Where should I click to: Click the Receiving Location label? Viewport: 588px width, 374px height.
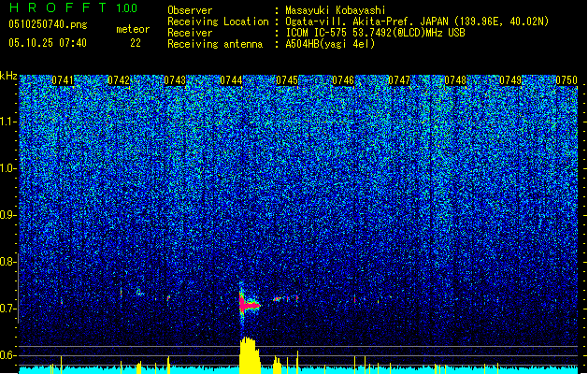point(218,22)
